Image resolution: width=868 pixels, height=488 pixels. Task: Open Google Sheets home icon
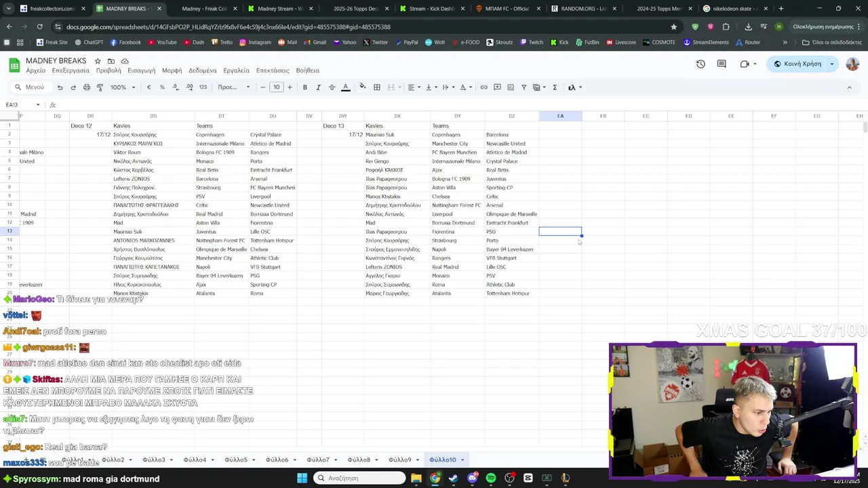click(x=14, y=65)
